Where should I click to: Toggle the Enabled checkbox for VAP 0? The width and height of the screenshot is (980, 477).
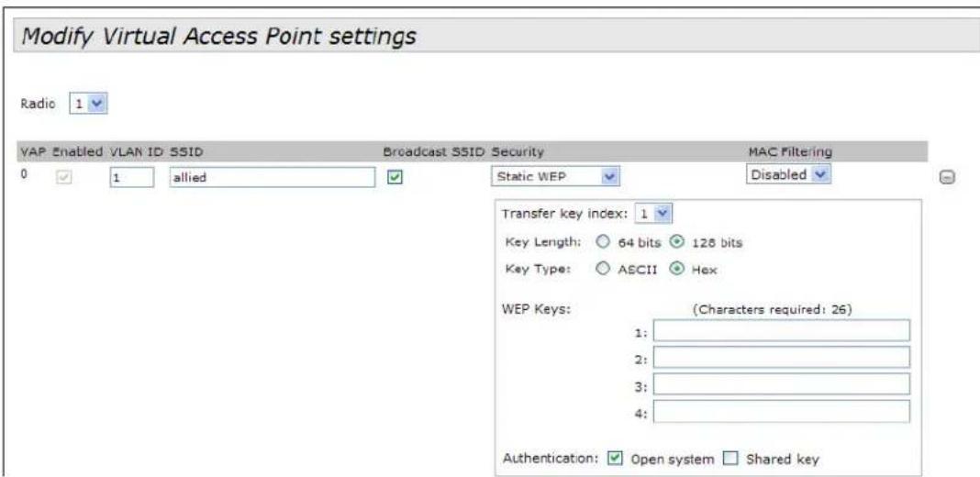tap(62, 178)
